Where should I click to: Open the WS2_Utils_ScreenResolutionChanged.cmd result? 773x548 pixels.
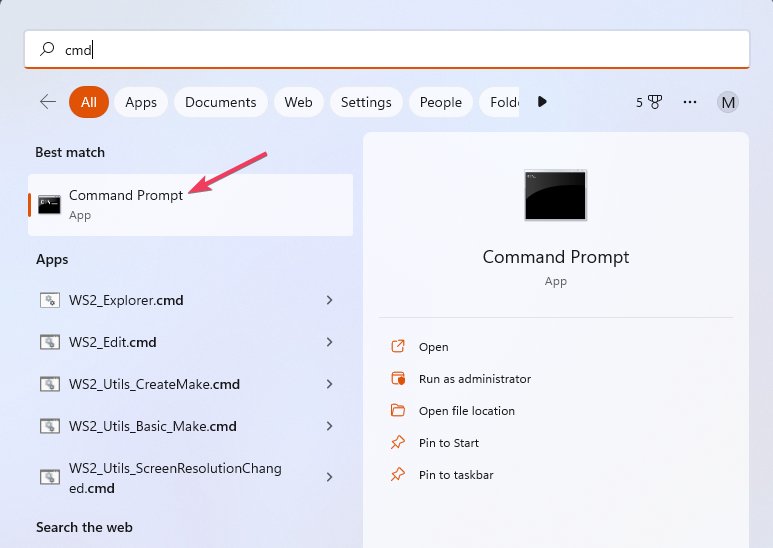(x=191, y=478)
